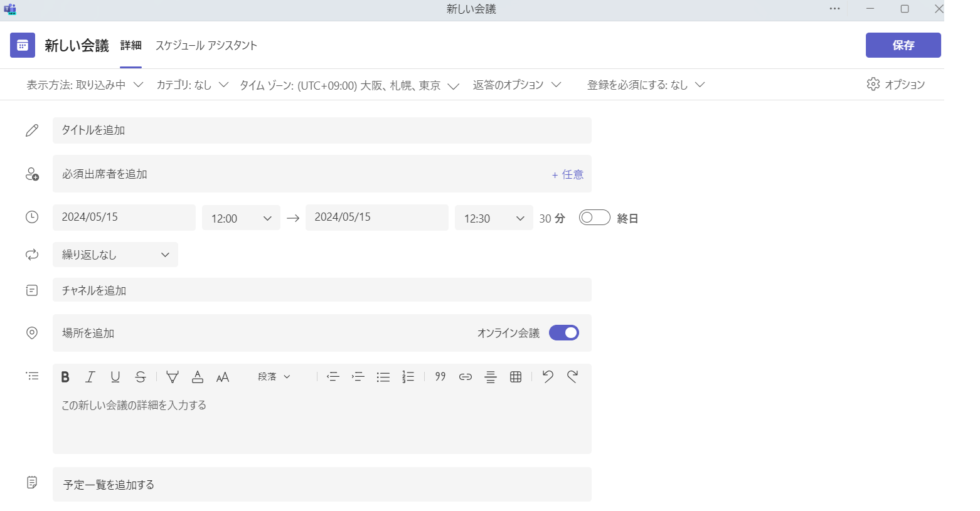Viewport: 980px width, 511px height.
Task: Click the pencil icon beside title field
Action: coord(32,130)
